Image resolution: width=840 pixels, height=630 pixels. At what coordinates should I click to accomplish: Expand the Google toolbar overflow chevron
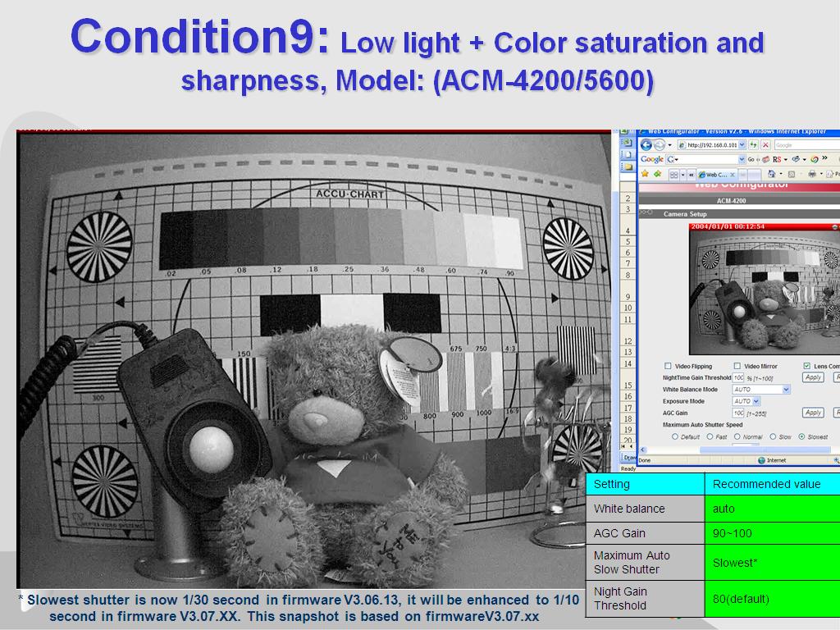824,157
